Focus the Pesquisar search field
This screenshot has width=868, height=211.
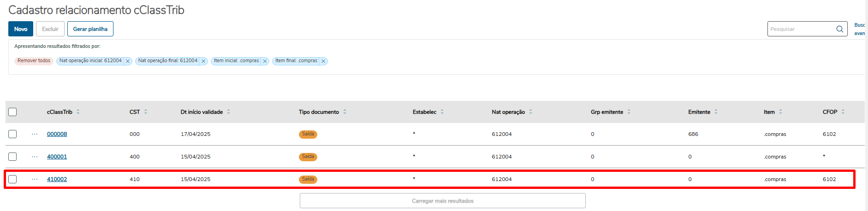click(x=801, y=29)
